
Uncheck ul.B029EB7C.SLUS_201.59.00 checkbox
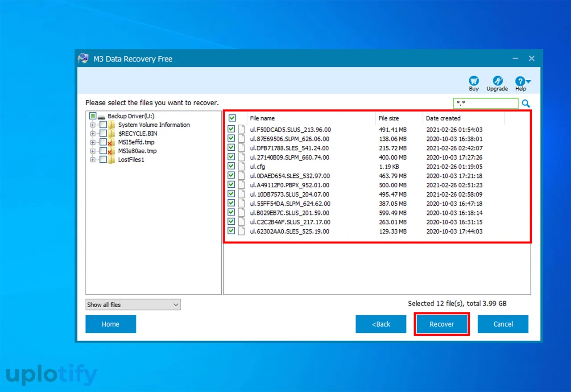click(231, 213)
